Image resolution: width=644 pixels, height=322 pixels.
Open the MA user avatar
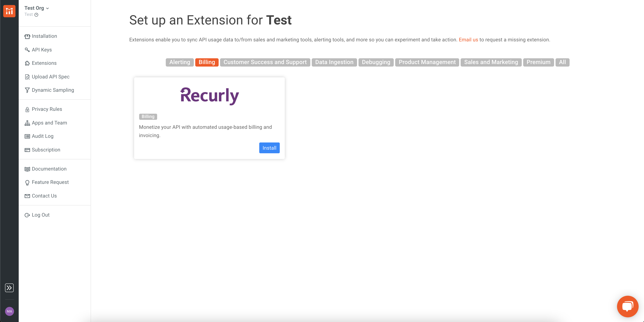pos(9,312)
